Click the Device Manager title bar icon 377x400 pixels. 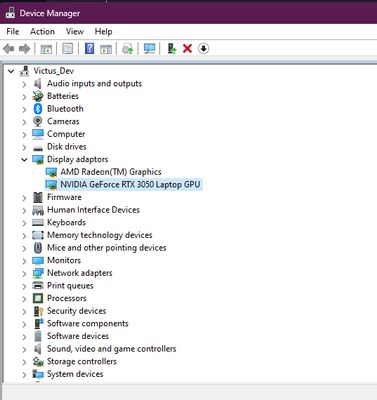tap(10, 13)
